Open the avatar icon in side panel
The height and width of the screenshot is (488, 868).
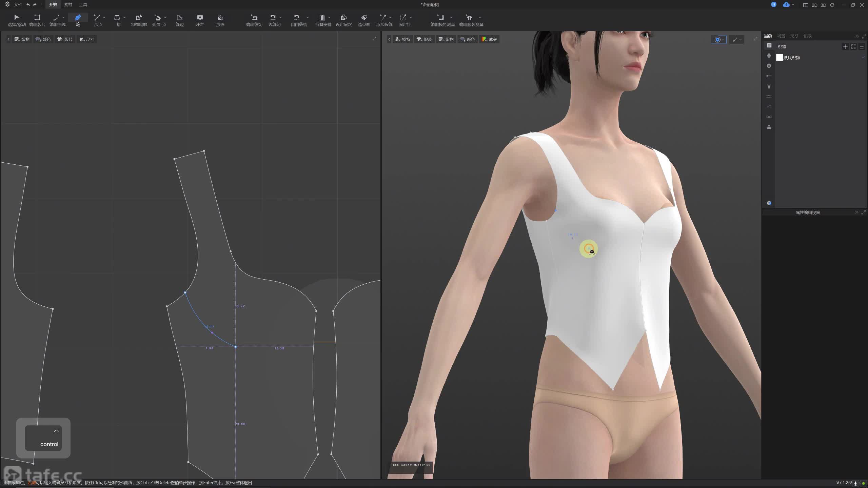coord(769,127)
